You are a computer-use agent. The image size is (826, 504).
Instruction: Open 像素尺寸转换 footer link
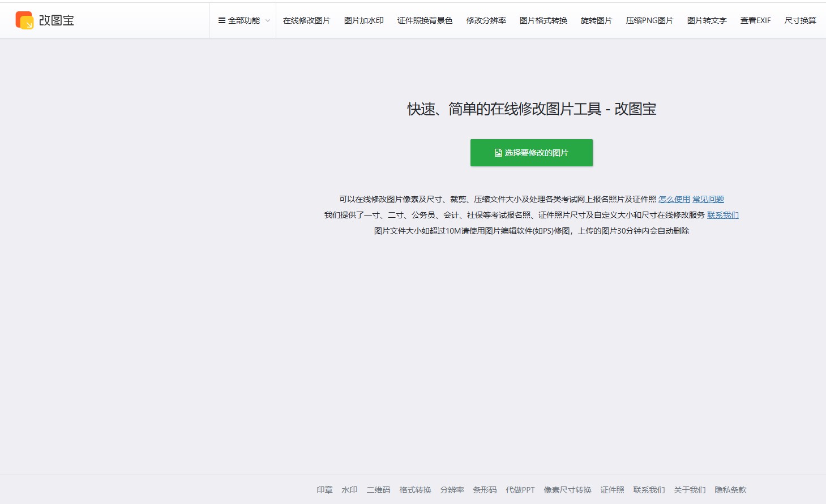(567, 490)
